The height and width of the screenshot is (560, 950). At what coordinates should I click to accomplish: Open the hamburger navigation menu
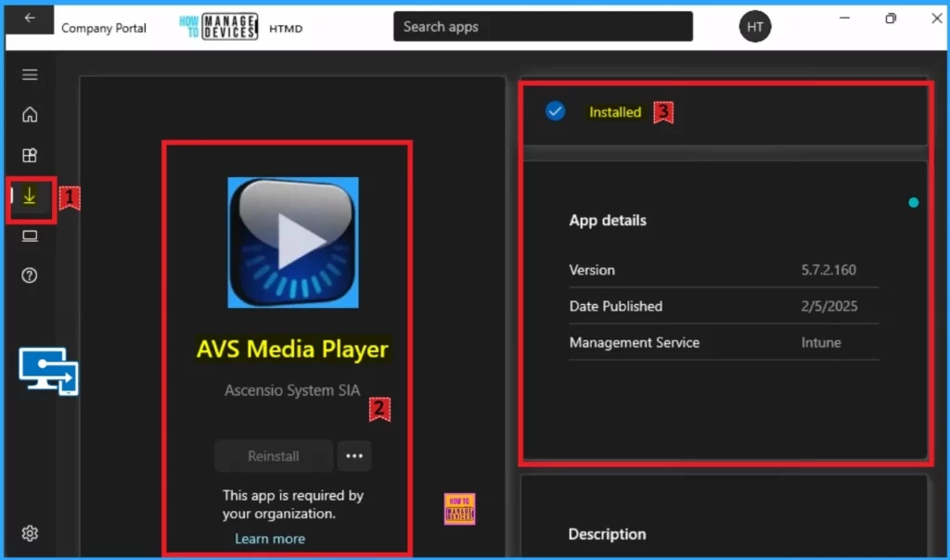30,74
